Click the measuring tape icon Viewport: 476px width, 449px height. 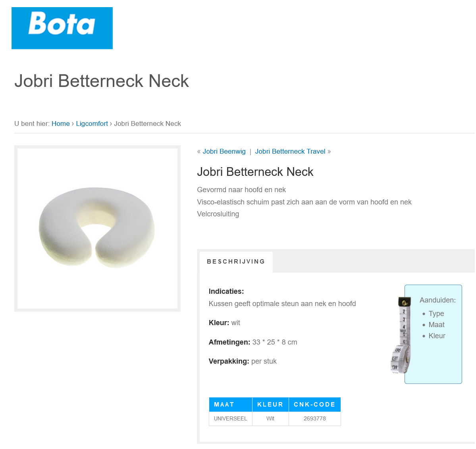click(x=401, y=335)
